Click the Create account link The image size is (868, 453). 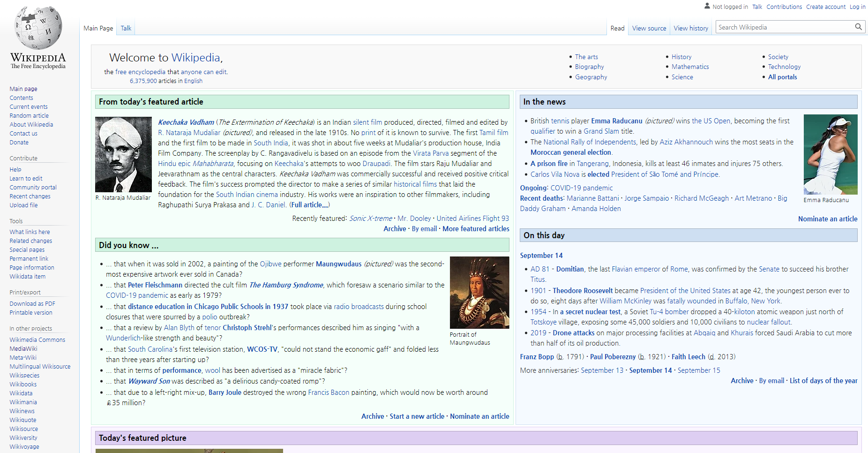tap(826, 7)
